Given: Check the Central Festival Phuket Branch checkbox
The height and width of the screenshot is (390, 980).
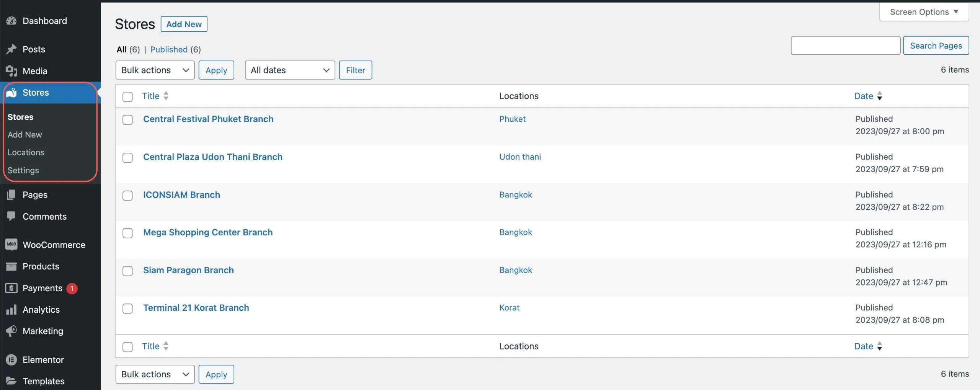Looking at the screenshot, I should click(x=127, y=120).
